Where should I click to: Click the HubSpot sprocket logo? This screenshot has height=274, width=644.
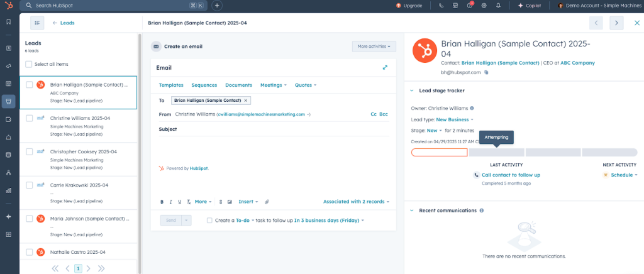click(8, 6)
